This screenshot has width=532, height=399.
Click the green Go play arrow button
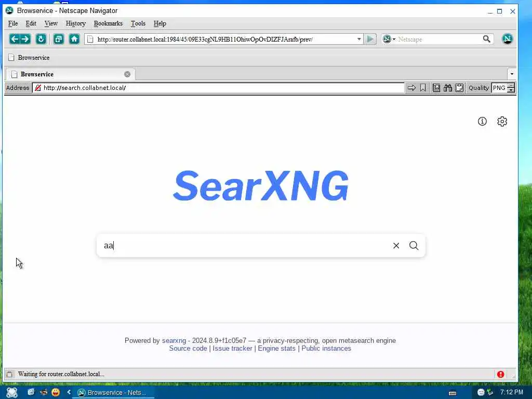(x=370, y=39)
